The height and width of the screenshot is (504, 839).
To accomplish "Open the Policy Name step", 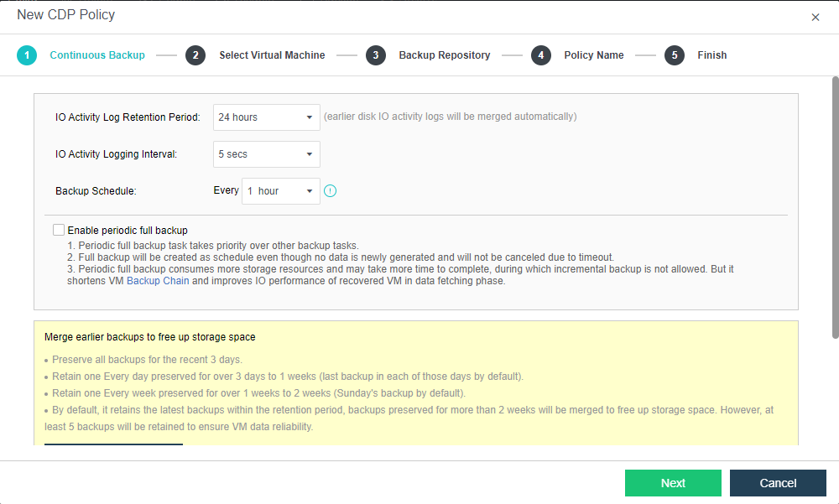I will (x=593, y=55).
